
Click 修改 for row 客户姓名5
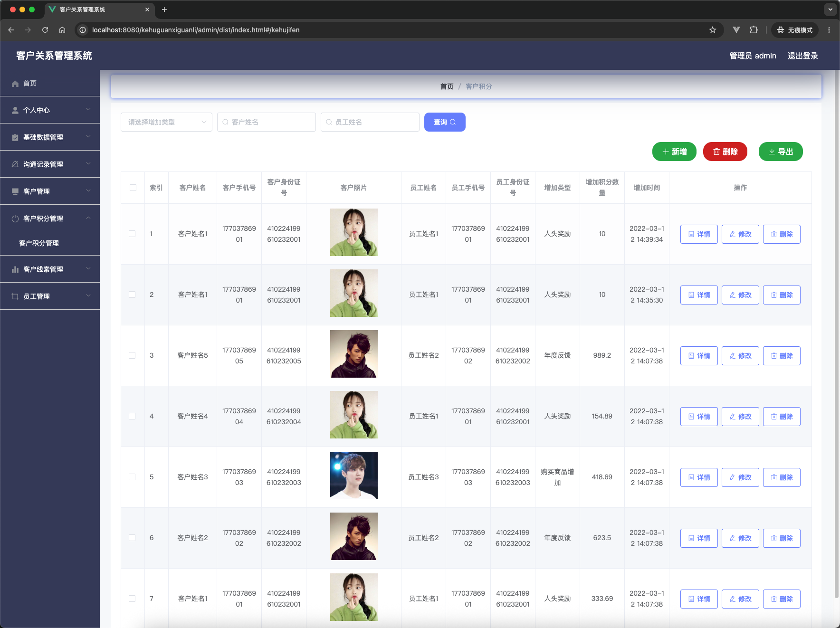[740, 356]
